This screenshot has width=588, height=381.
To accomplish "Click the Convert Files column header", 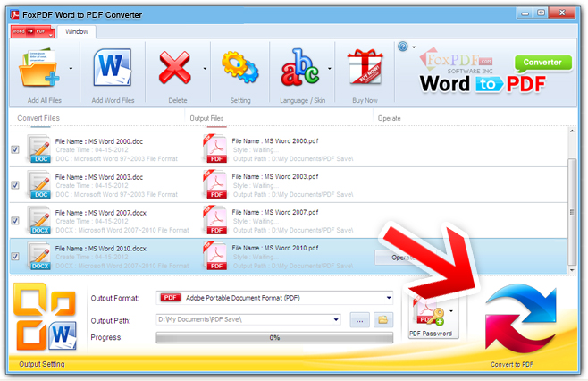I will click(x=38, y=118).
